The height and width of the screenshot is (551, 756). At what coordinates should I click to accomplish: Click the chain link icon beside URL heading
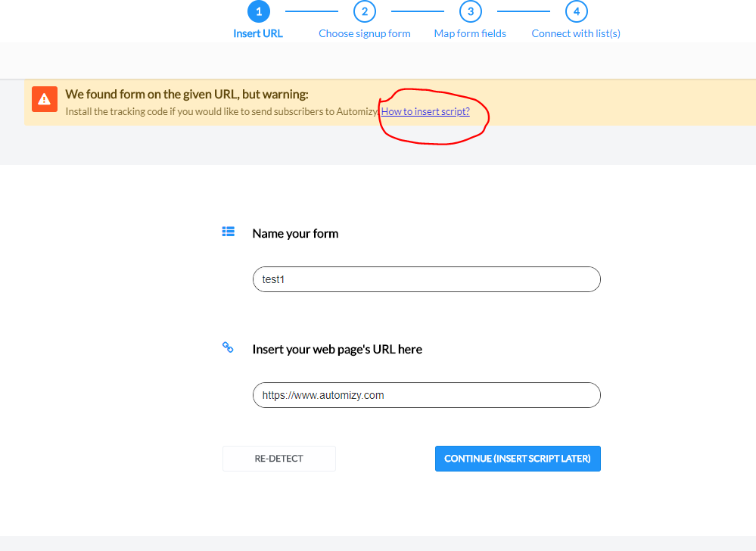point(228,347)
